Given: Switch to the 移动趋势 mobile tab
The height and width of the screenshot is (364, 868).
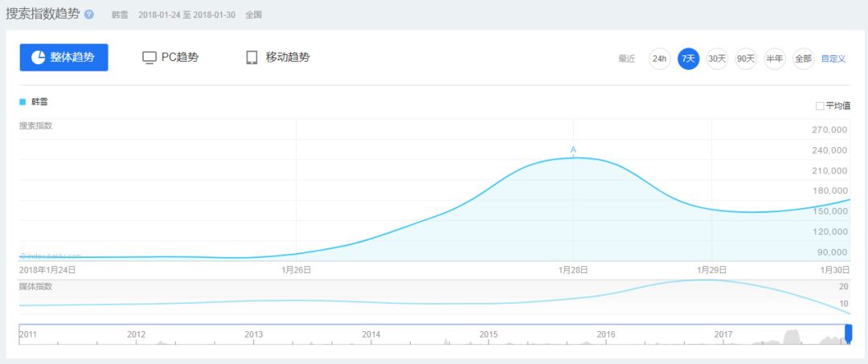Looking at the screenshot, I should 278,58.
